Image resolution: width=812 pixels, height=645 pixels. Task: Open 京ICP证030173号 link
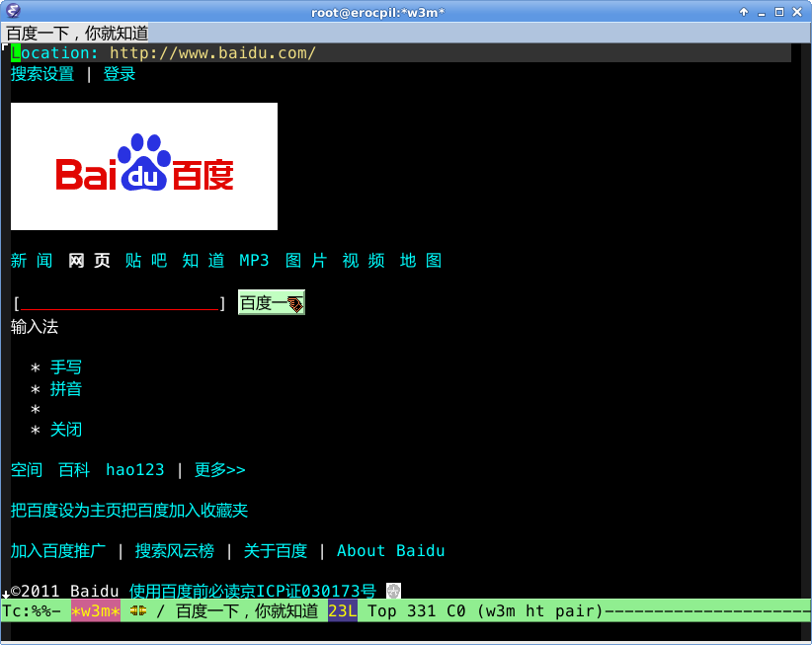pos(308,591)
